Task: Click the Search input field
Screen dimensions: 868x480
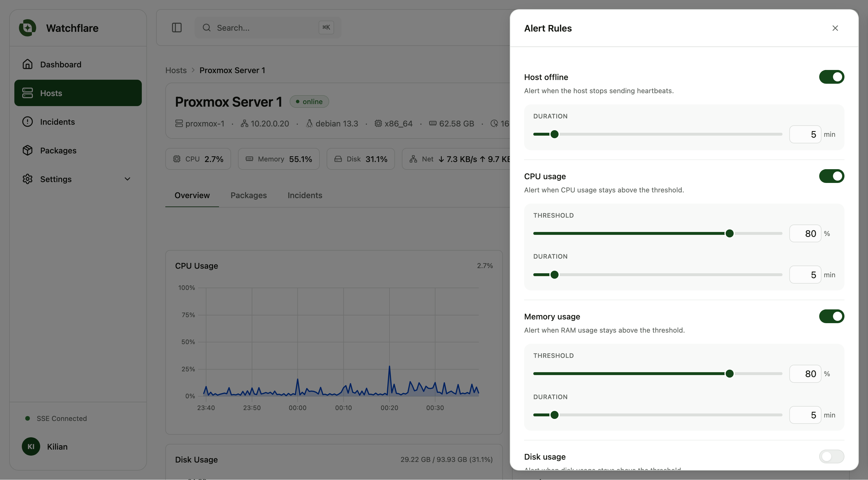Action: coord(268,28)
